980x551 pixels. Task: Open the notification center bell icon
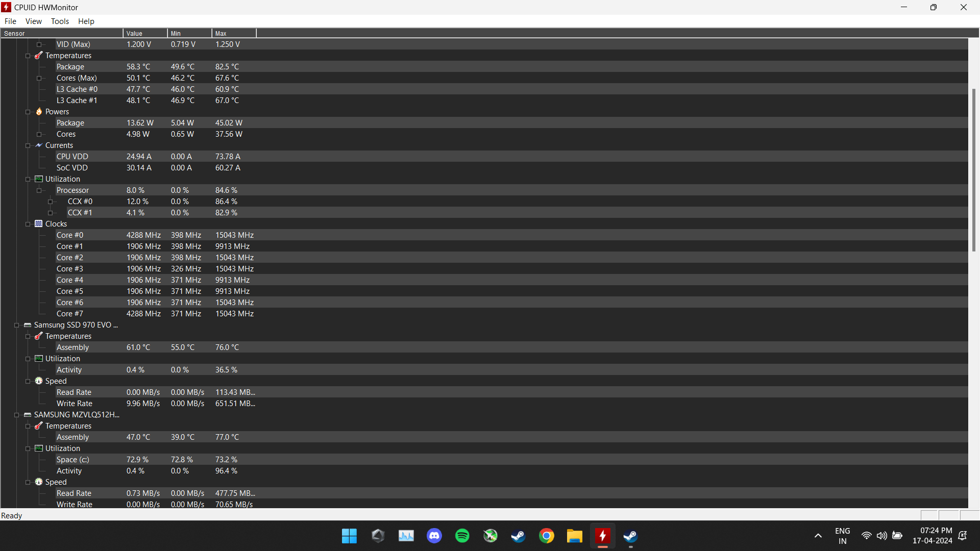coord(963,536)
